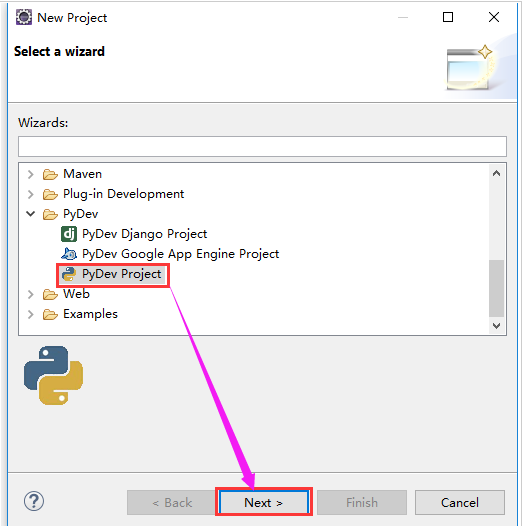Click the Google App Engine project icon
This screenshot has width=522, height=526.
(x=69, y=254)
